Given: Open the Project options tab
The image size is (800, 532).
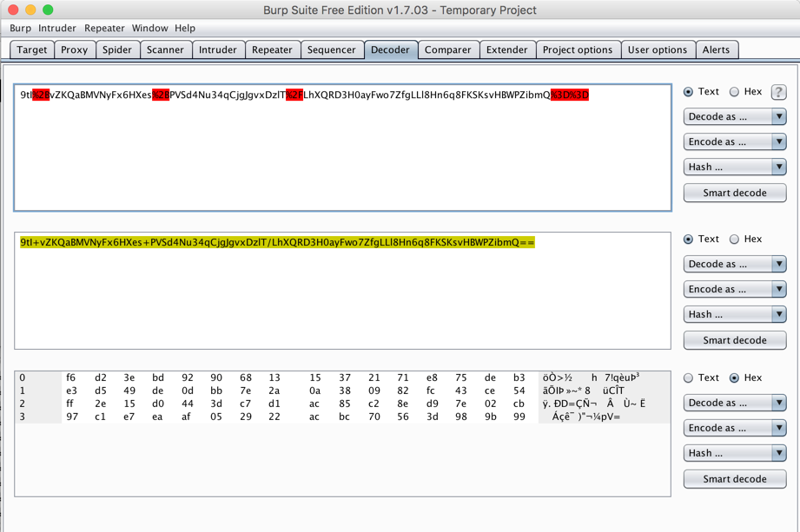Looking at the screenshot, I should [x=578, y=49].
